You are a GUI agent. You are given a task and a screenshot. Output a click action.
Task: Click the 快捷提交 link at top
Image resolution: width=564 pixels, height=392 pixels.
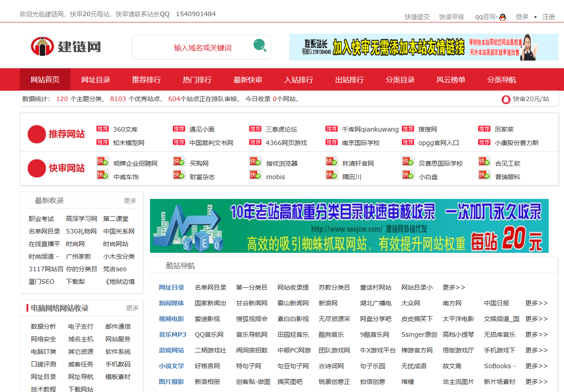point(417,17)
